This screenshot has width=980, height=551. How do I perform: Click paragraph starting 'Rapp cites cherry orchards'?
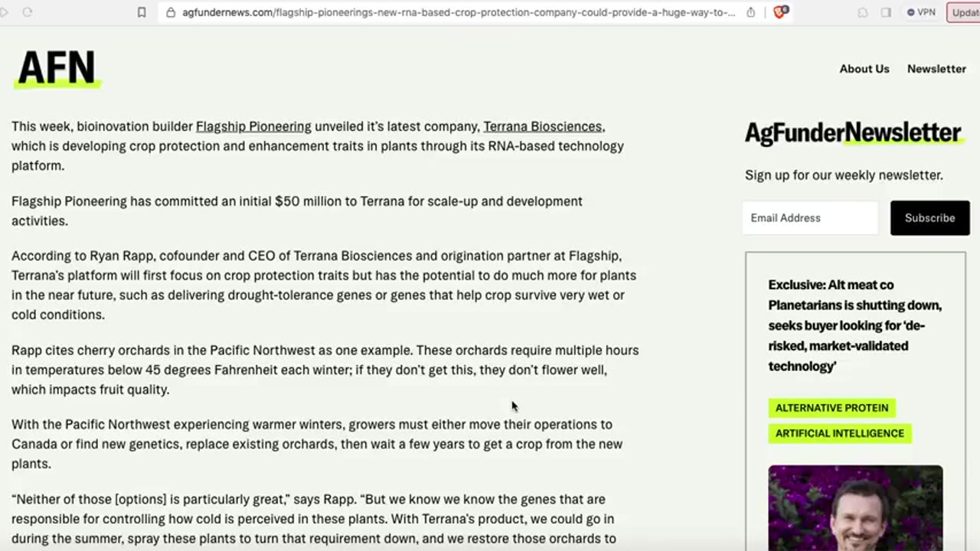pos(325,370)
